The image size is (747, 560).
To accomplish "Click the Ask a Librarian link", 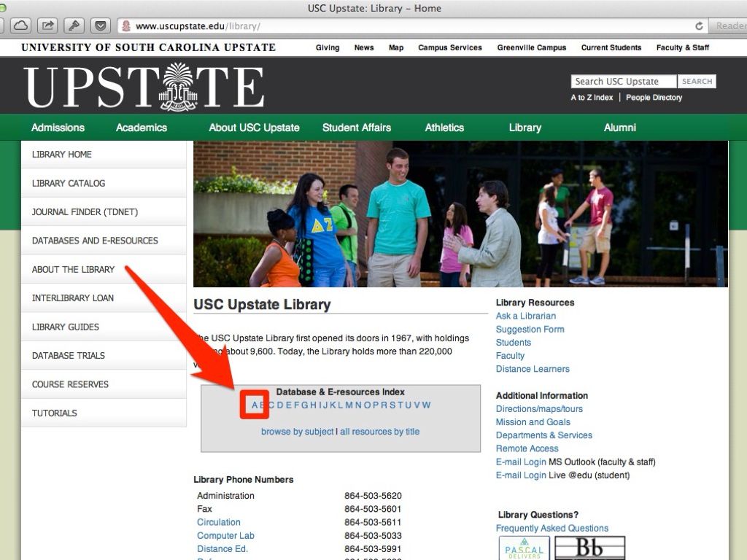I will click(x=525, y=316).
